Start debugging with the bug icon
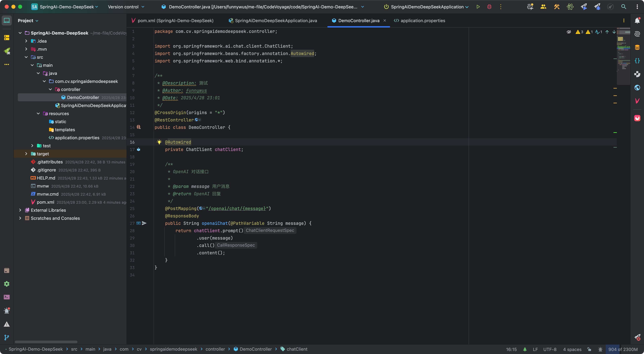The image size is (644, 354). coord(489,7)
